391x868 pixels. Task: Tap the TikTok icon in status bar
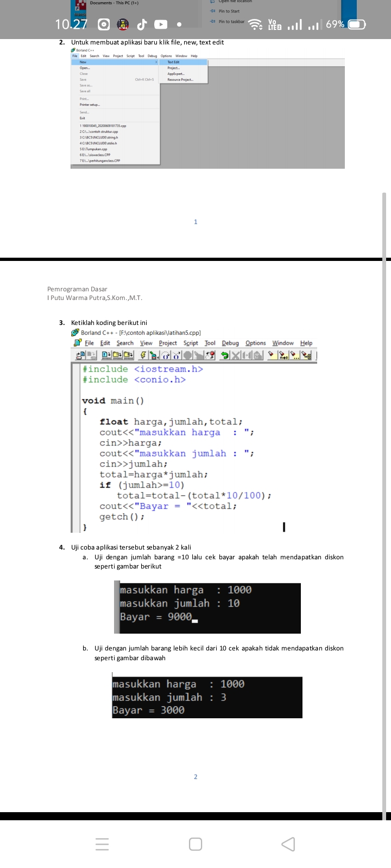(142, 24)
